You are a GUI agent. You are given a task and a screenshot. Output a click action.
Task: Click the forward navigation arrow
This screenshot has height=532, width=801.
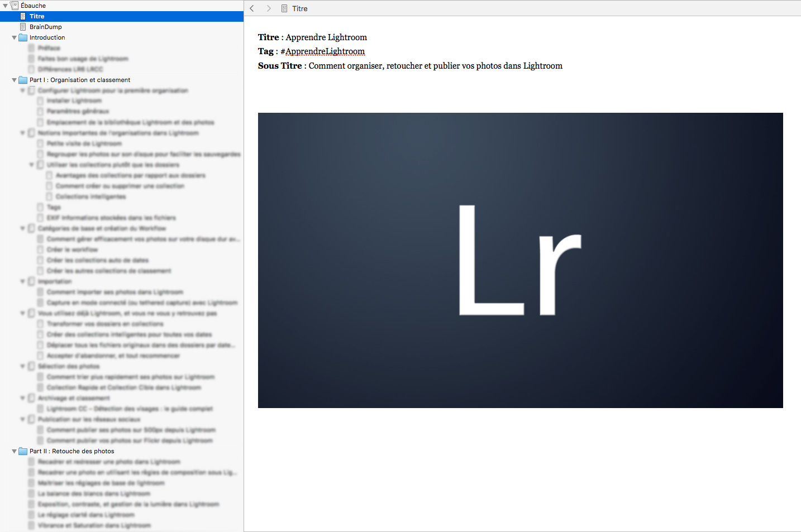coord(269,8)
